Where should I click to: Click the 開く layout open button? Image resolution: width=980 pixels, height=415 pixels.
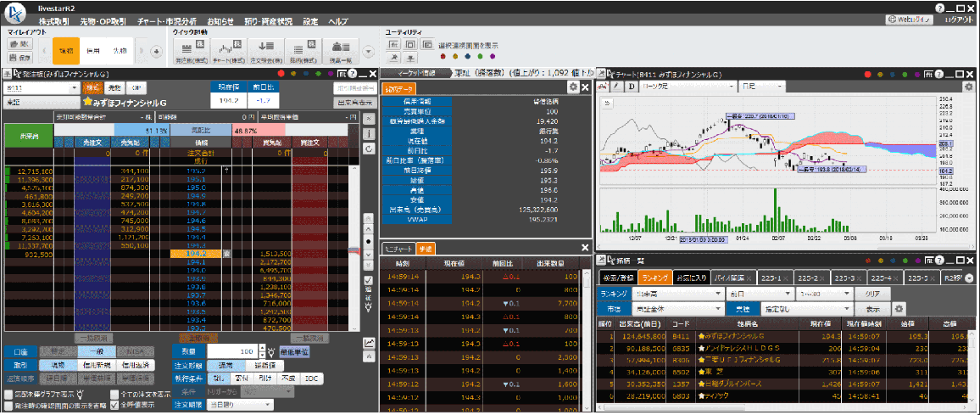[x=20, y=44]
